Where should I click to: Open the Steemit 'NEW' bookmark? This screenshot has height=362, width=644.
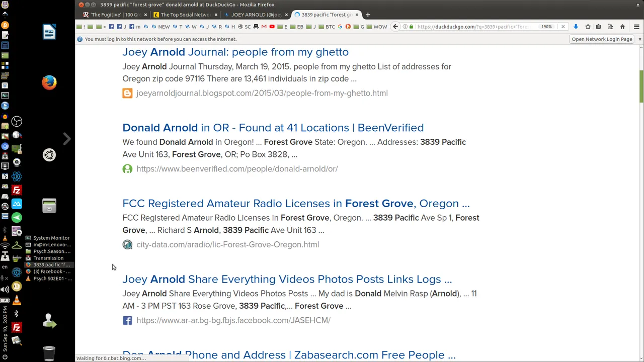[161, 27]
